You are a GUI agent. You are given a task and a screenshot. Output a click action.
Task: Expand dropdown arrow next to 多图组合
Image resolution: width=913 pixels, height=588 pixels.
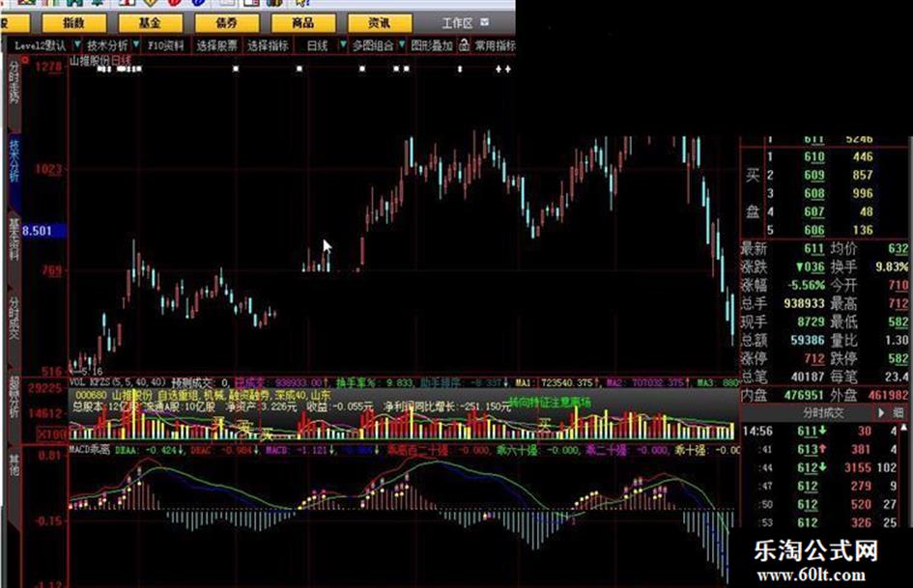click(401, 44)
